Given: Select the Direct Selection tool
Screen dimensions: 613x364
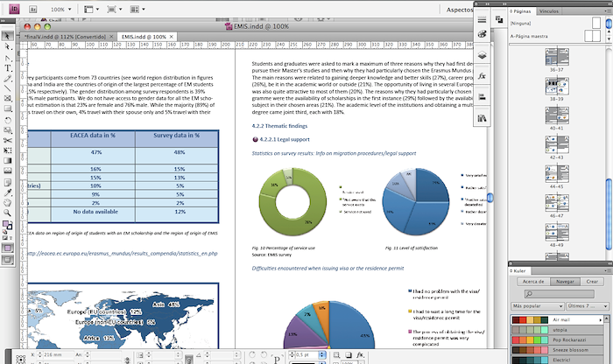Looking at the screenshot, I should pos(7,47).
